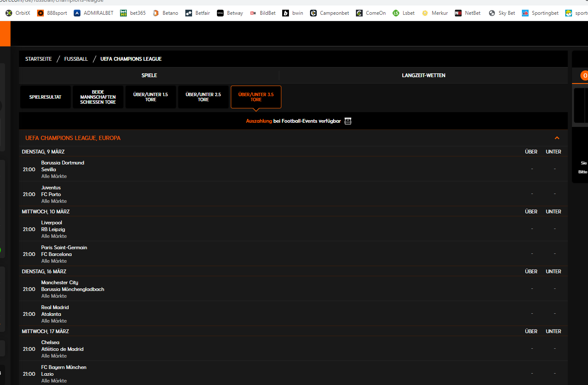Viewport: 588px width, 385px height.
Task: Open Alle Märkte for Juventus vs FC Porto
Action: pos(54,201)
